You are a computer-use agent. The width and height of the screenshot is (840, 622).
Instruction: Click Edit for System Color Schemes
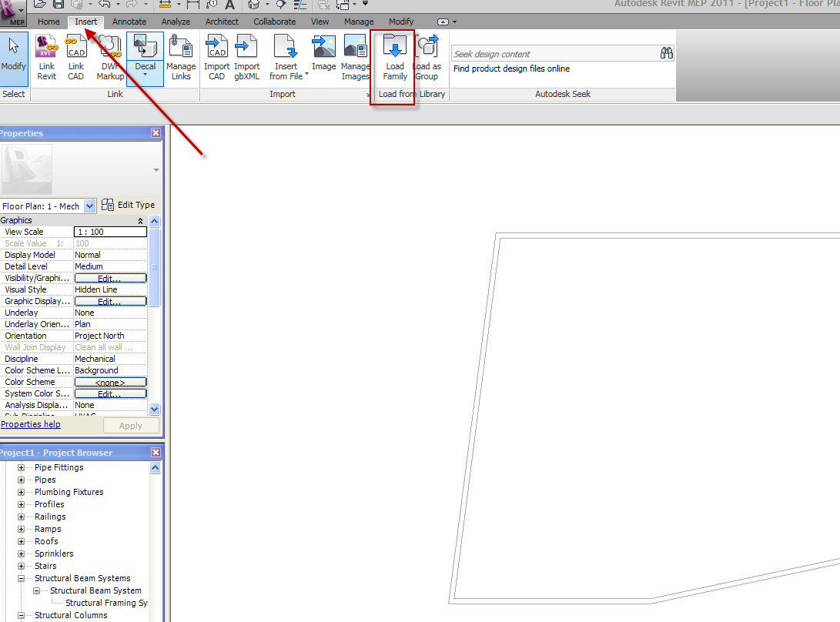click(x=110, y=394)
